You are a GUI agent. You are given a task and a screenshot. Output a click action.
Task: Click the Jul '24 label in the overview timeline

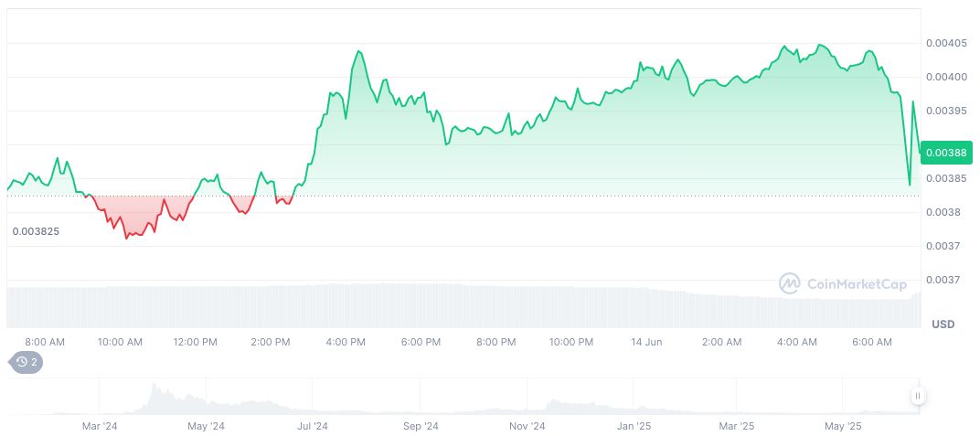[313, 426]
